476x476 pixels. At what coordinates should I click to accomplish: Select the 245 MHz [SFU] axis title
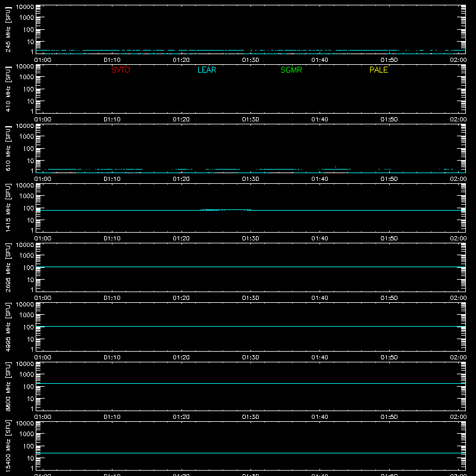[x=8, y=30]
